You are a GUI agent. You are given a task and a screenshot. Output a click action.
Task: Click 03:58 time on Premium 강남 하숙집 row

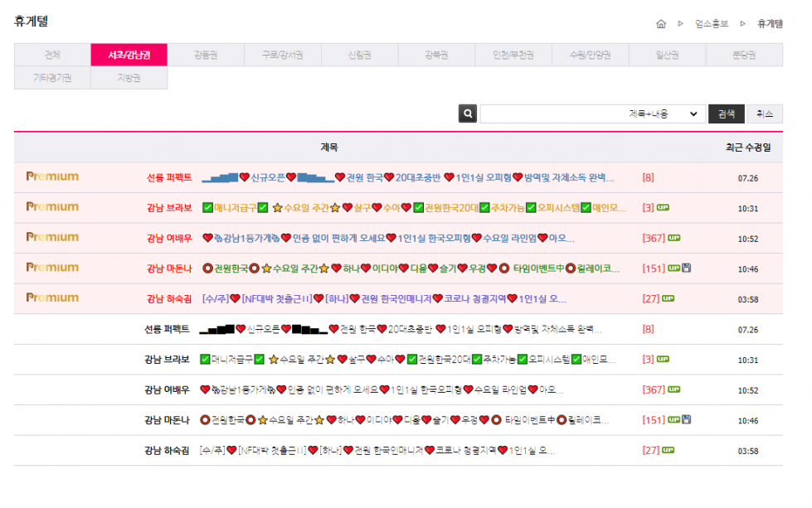click(x=748, y=299)
